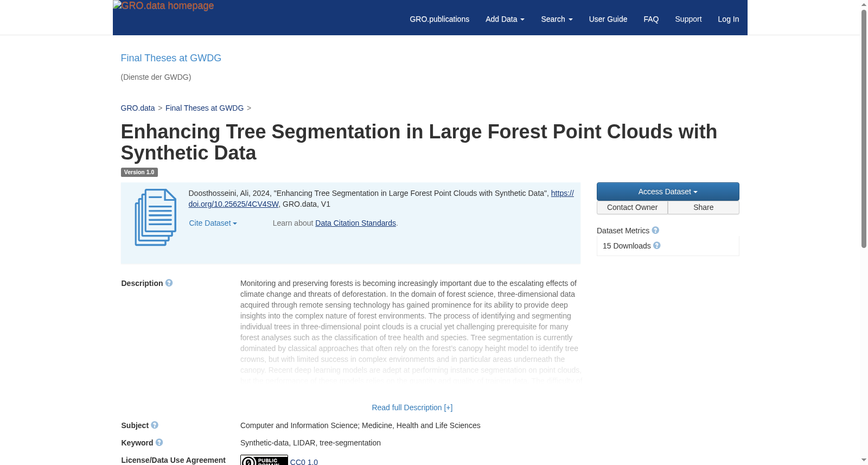Screen dimensions: 868x465
Task: Open GRO.publications in the navbar
Action: pos(439,19)
